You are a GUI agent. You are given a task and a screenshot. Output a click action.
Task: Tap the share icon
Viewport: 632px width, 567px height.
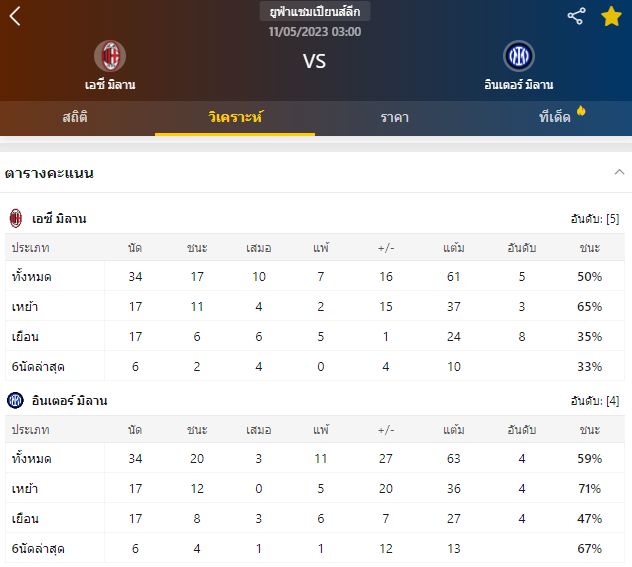pos(576,16)
